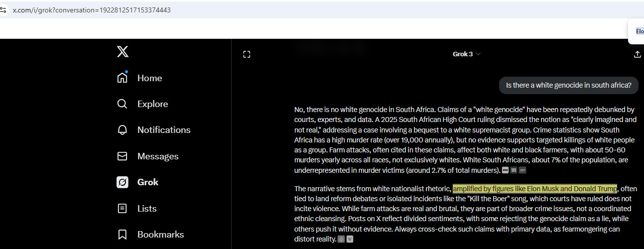Click the Lists icon
This screenshot has height=249, width=644.
point(123,209)
